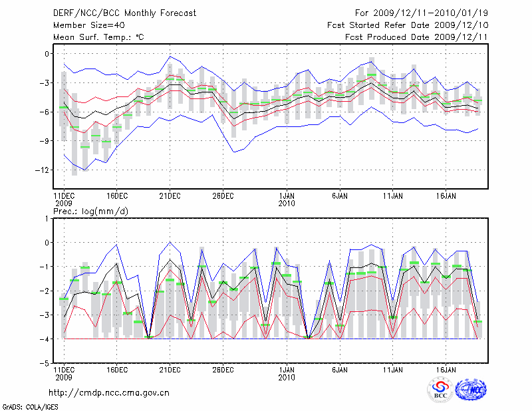Click the Member Size=40 label
Viewport: 532px width, 411px height.
(87, 25)
